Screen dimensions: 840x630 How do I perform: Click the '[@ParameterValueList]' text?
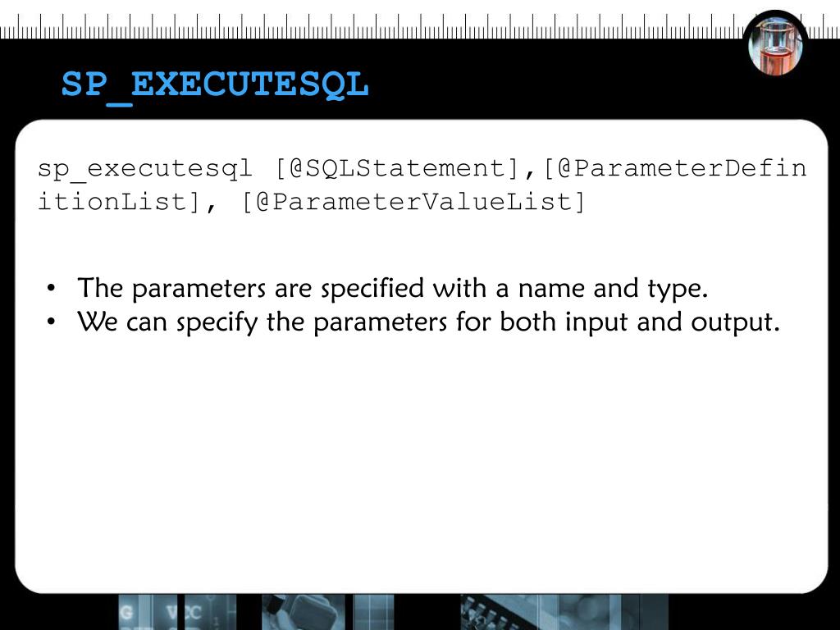pos(413,202)
